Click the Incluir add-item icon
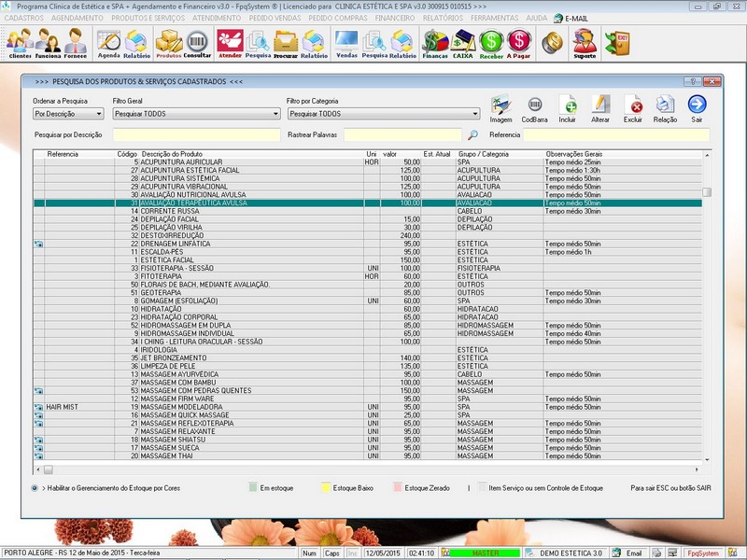 pos(568,108)
